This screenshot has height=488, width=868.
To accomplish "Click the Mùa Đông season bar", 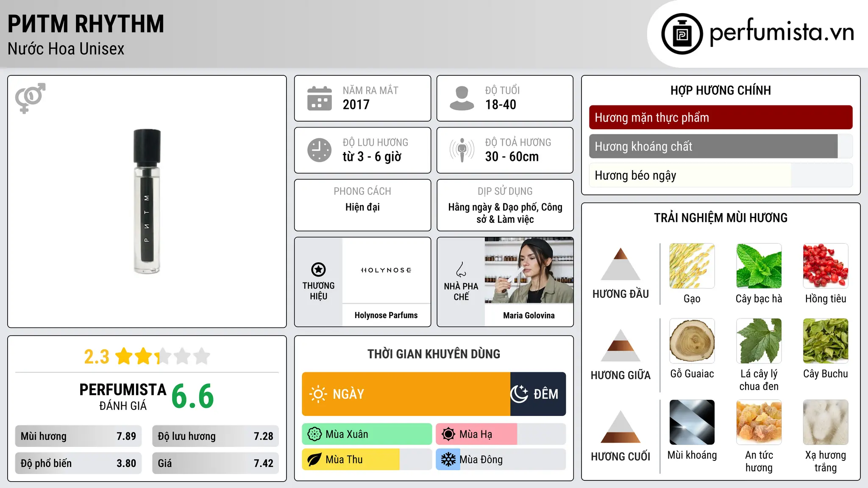I will (x=501, y=460).
